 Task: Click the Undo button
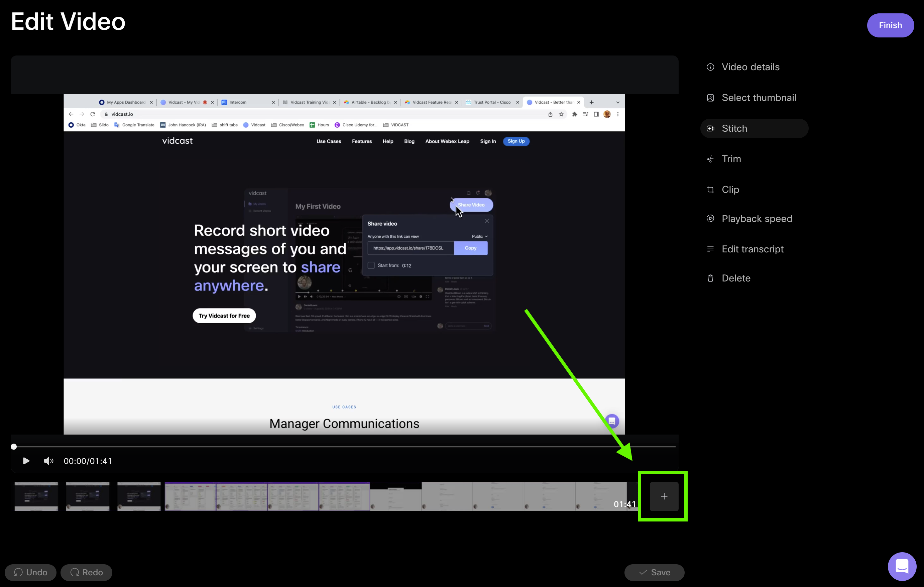point(31,572)
